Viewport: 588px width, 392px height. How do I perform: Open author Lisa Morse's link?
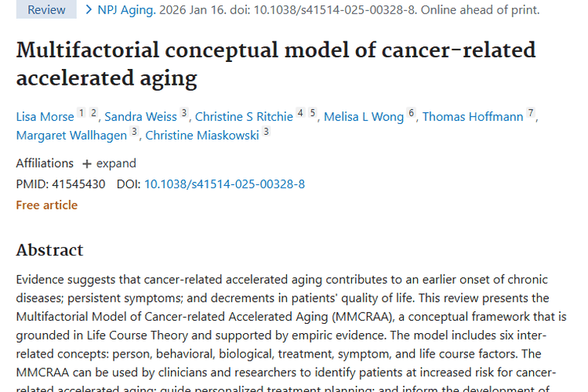click(45, 117)
